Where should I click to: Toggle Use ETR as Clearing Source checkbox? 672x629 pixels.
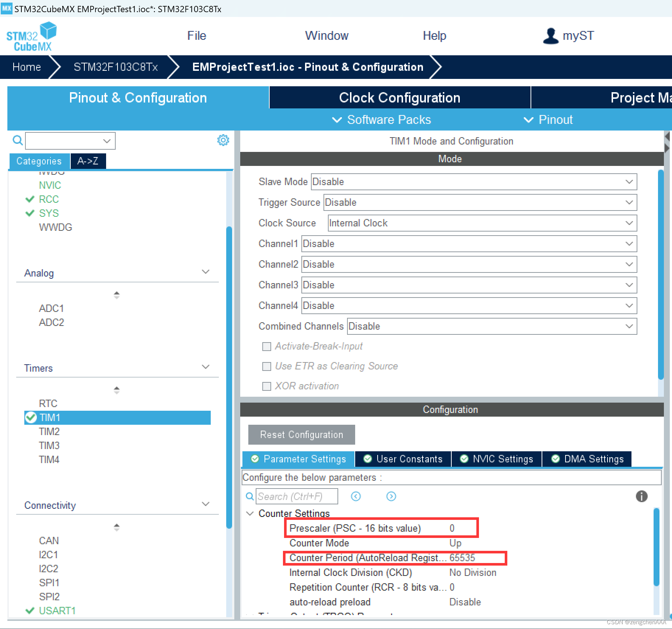coord(266,366)
